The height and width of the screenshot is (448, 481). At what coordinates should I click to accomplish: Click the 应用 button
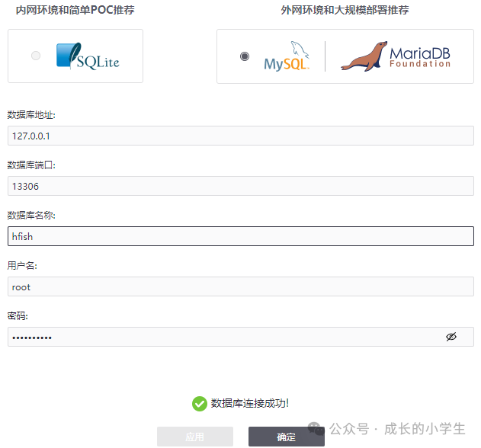pyautogui.click(x=195, y=437)
